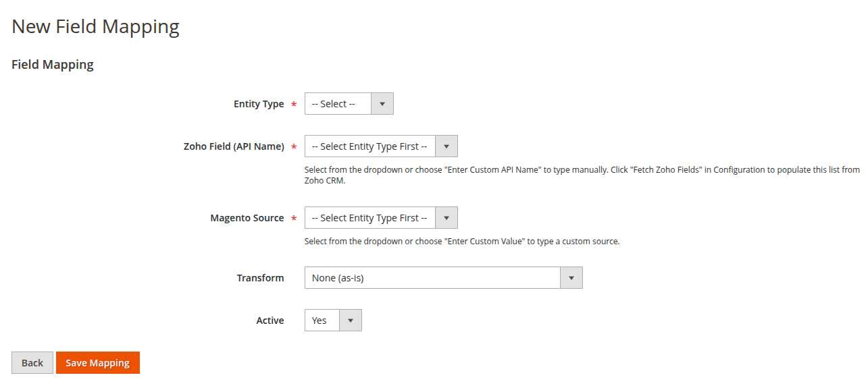Click the Field Mapping section title
868x390 pixels.
click(53, 65)
